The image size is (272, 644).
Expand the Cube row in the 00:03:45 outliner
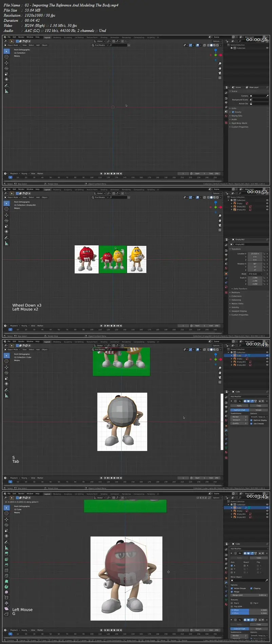232,508
